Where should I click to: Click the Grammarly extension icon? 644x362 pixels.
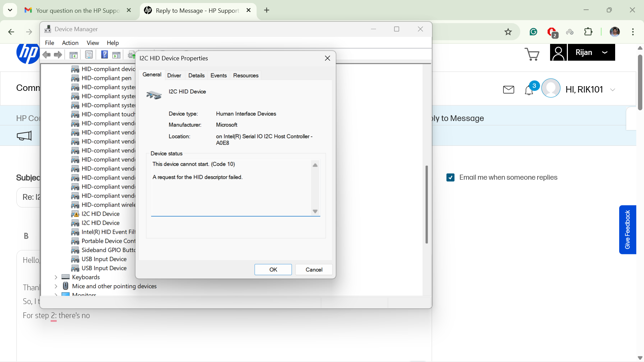pos(533,32)
